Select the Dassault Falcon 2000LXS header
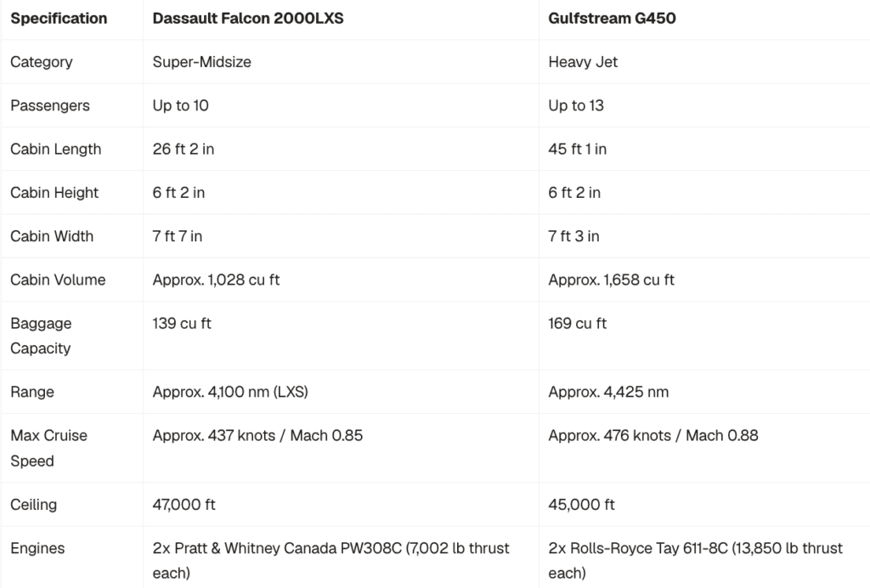Viewport: 870px width, 588px height. click(x=248, y=19)
